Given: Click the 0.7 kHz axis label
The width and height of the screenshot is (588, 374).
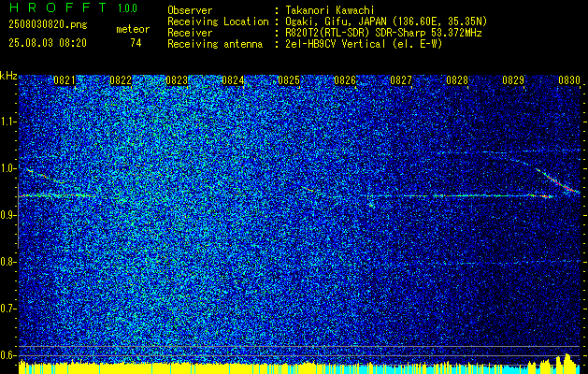Looking at the screenshot, I should (8, 309).
